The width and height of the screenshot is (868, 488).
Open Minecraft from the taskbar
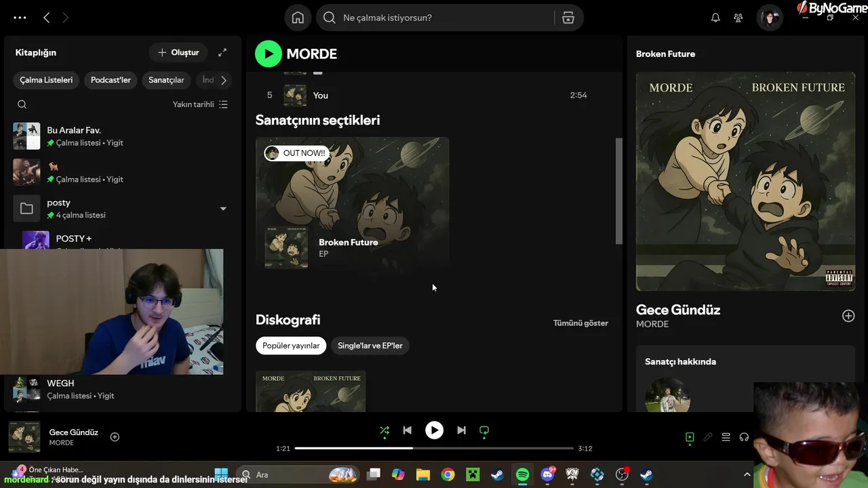[473, 474]
